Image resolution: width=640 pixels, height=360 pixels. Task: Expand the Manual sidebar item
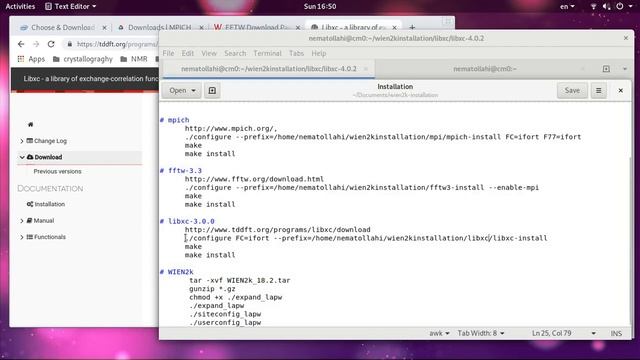pyautogui.click(x=22, y=221)
